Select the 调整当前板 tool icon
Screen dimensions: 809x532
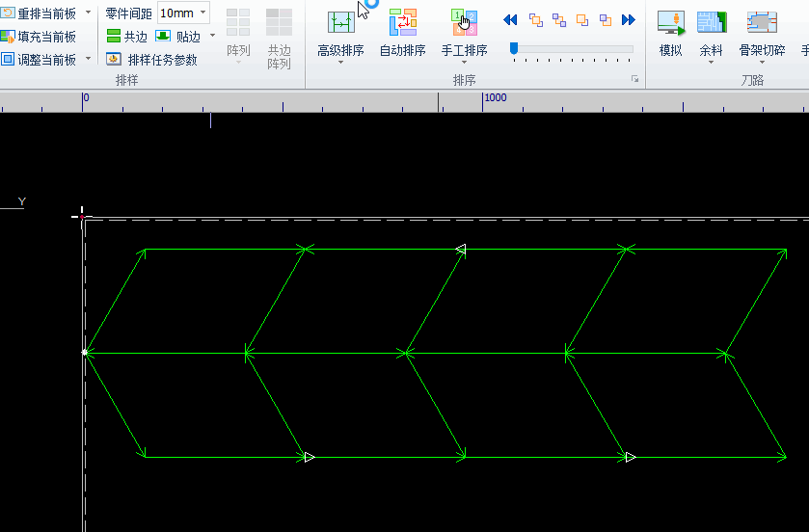(x=8, y=60)
